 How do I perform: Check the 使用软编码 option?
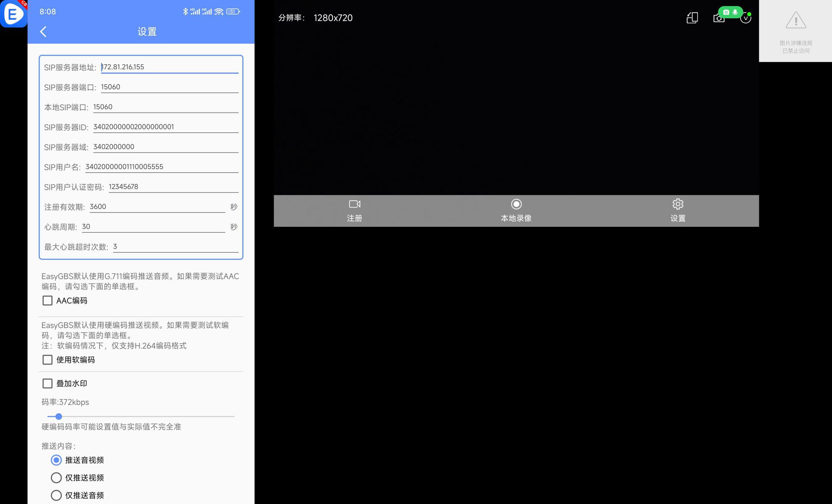[48, 360]
